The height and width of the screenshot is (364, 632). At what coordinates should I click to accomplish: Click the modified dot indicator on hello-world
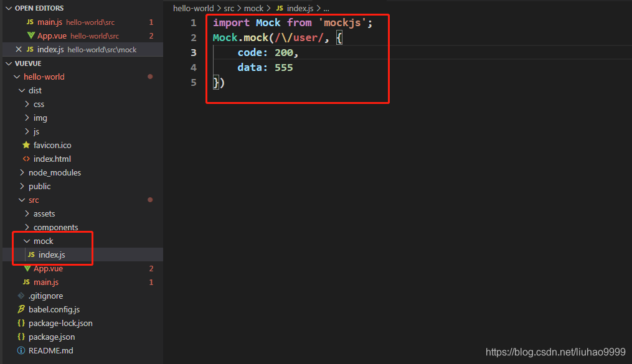point(150,77)
